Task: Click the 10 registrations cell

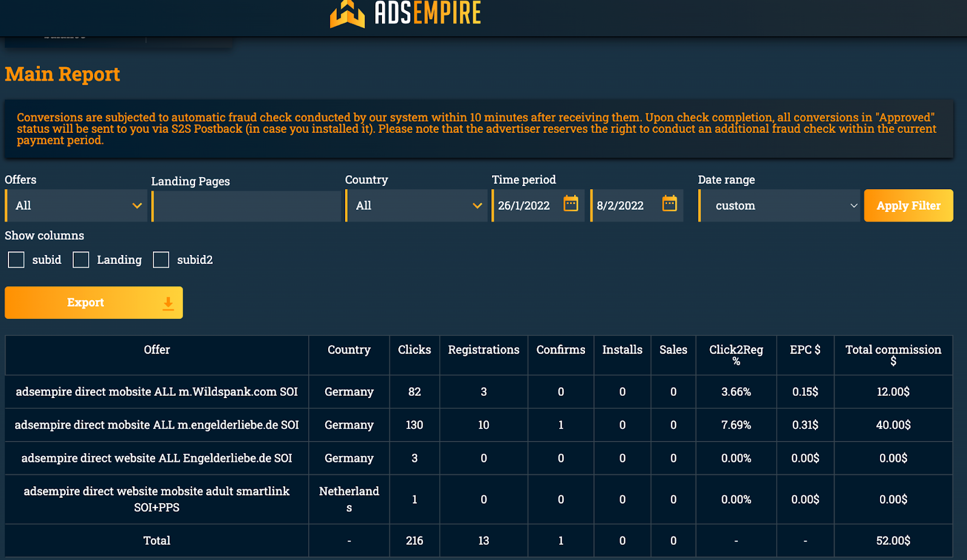Action: click(483, 425)
